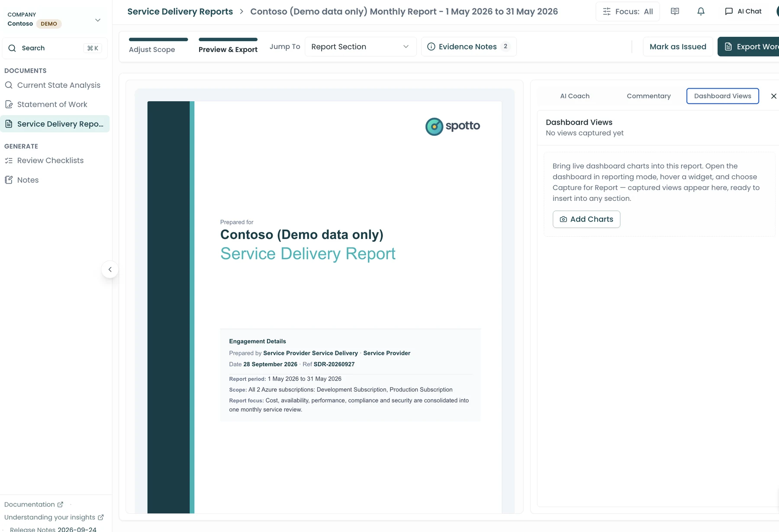Open Statement of Work document

pos(55,104)
